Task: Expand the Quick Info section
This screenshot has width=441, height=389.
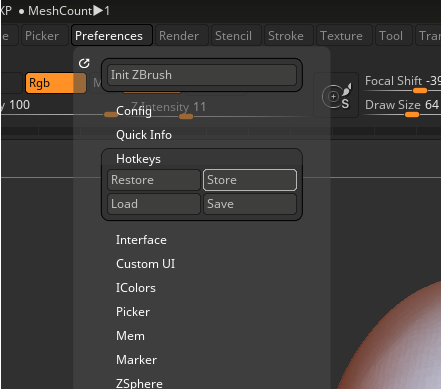Action: pyautogui.click(x=144, y=135)
